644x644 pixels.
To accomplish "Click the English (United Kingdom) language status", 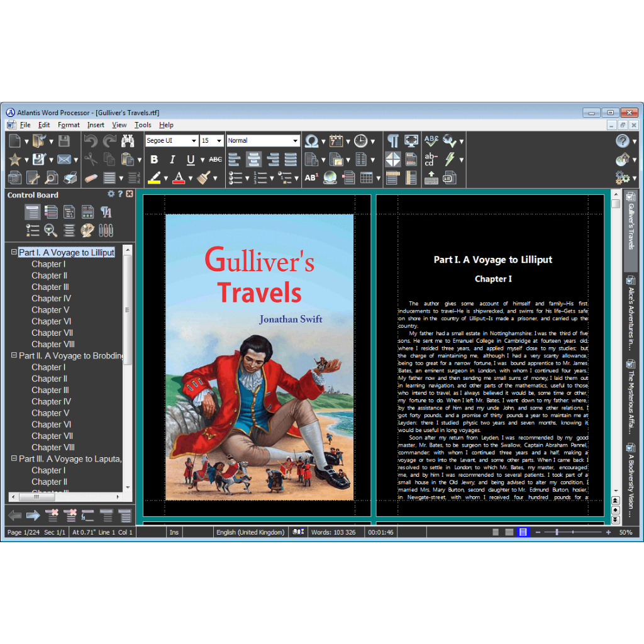I will [250, 532].
